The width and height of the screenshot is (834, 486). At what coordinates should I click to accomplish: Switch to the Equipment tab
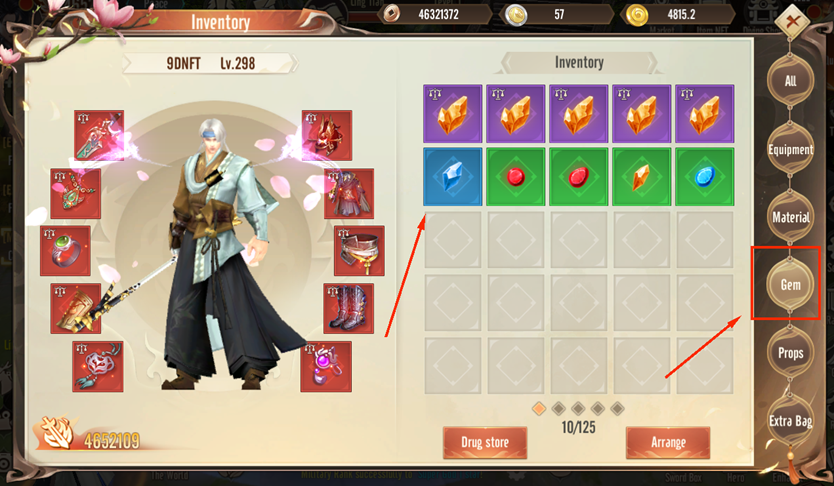point(790,149)
